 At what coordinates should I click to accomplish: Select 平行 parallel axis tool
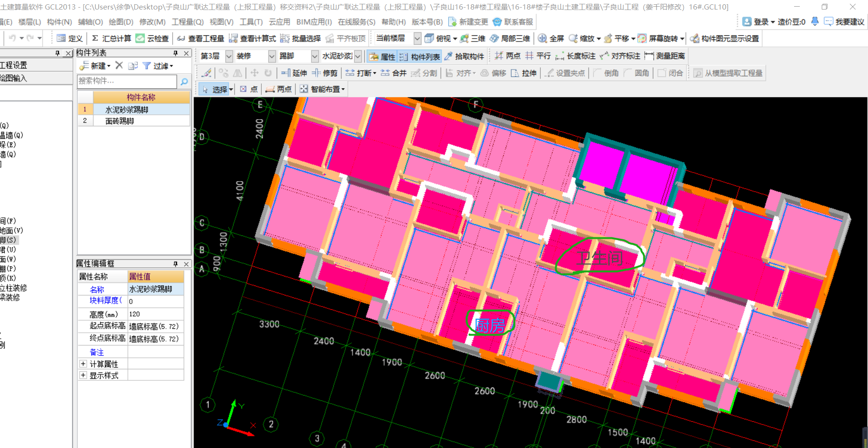537,56
